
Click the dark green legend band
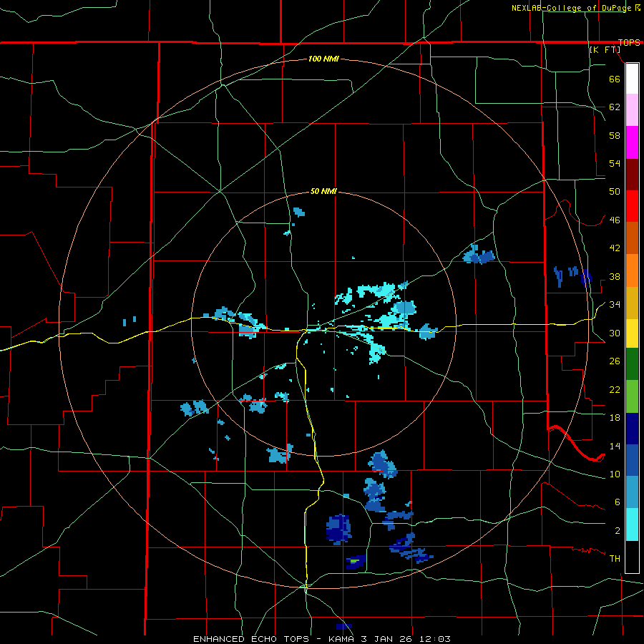point(632,364)
